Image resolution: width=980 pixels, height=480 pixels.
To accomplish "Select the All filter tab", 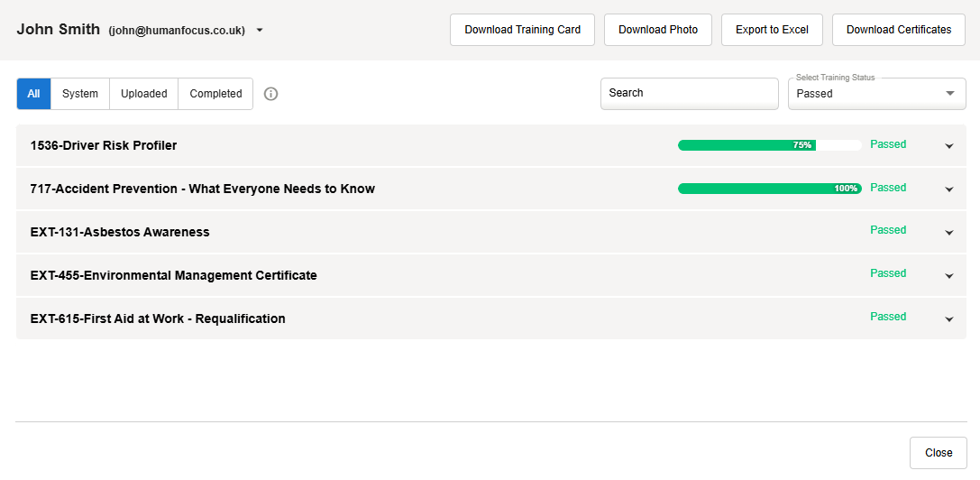I will (33, 94).
